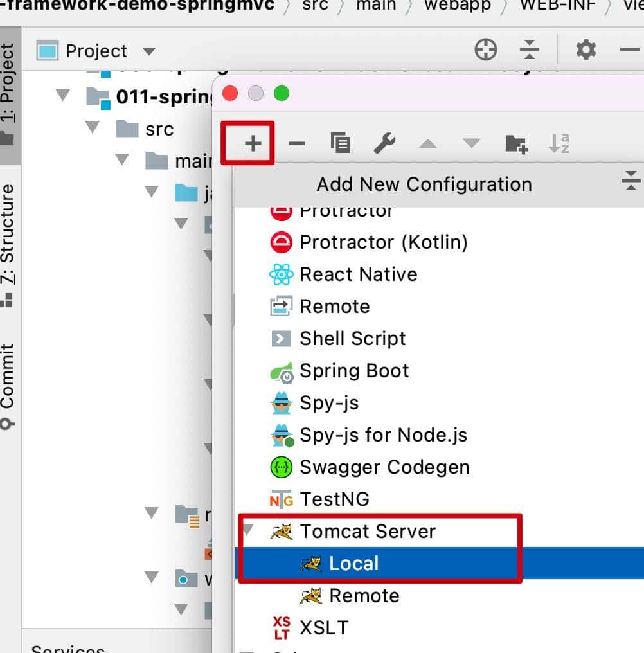
Task: Select Shell Script configuration
Action: pos(440,339)
